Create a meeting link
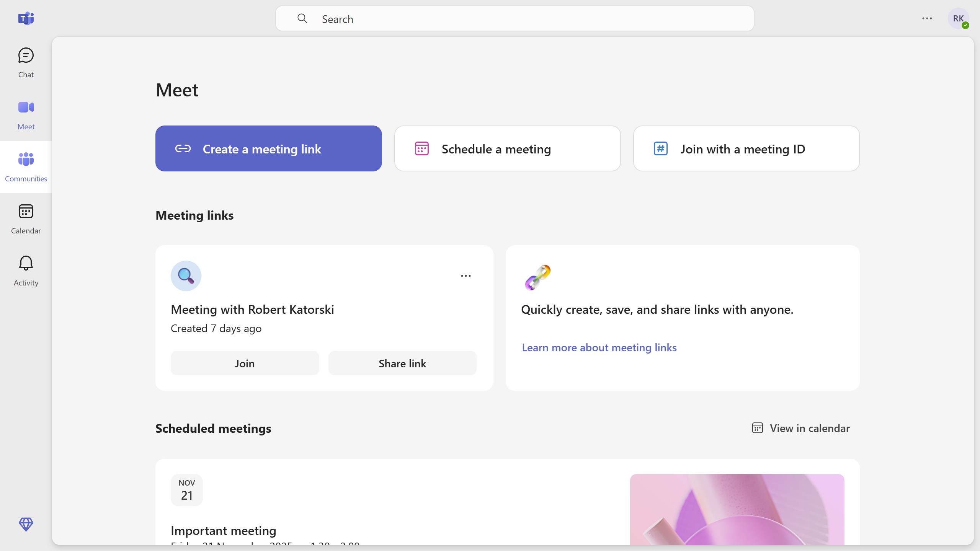Image resolution: width=980 pixels, height=551 pixels. coord(268,148)
